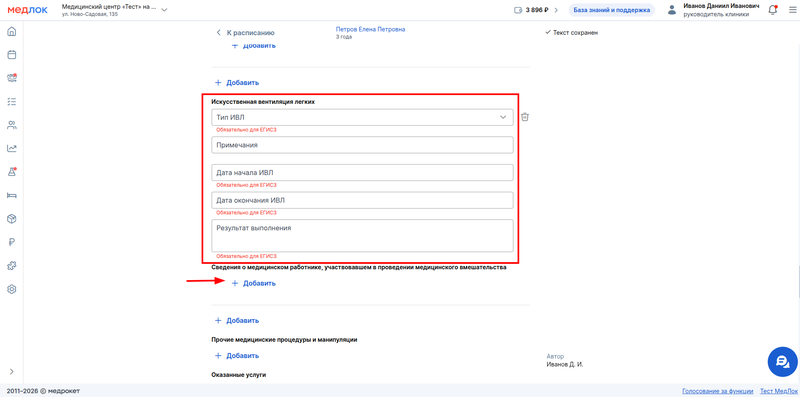Open Голосование за функции link
The height and width of the screenshot is (397, 800).
pyautogui.click(x=717, y=391)
